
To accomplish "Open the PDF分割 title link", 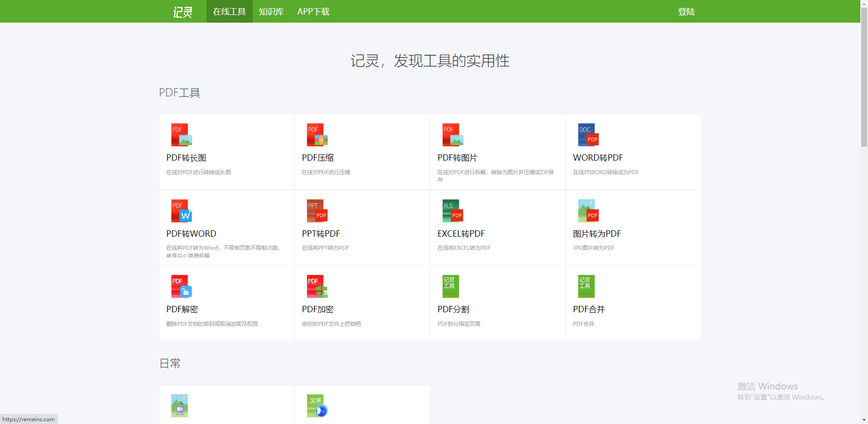I will [453, 310].
